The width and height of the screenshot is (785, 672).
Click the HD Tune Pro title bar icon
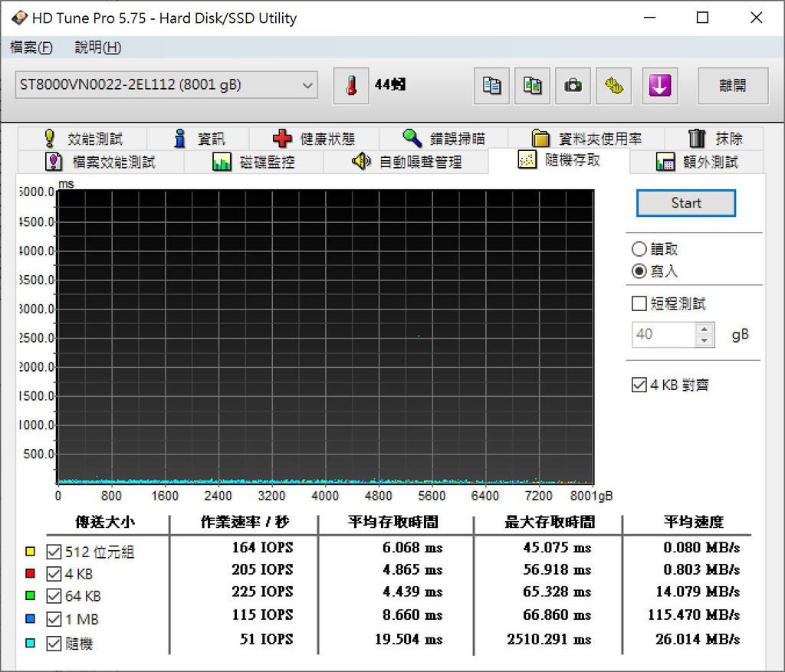point(19,18)
